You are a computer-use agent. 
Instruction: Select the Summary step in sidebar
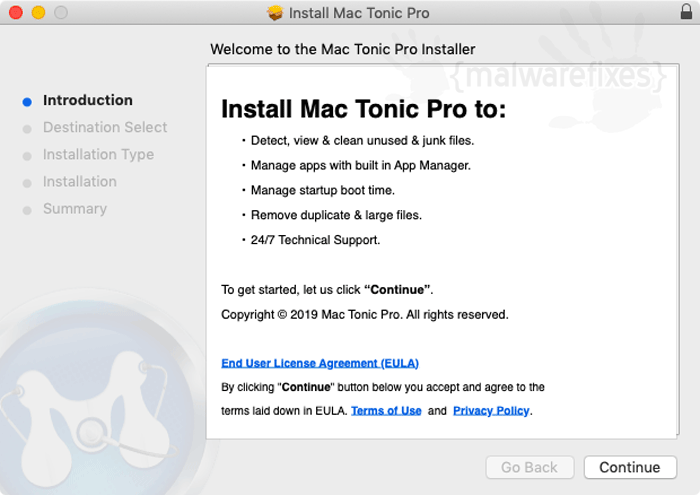(x=75, y=209)
